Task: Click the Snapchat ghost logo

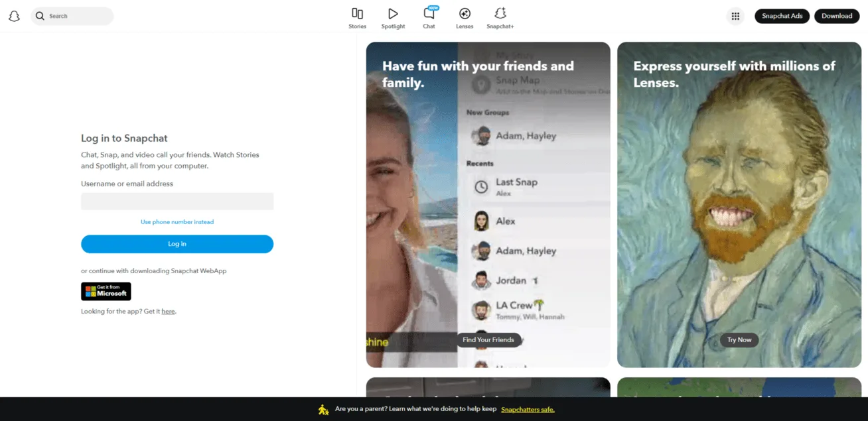Action: pos(14,16)
